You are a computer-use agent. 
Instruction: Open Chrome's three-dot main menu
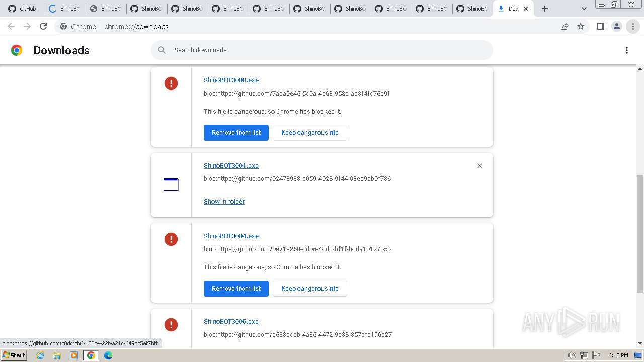pyautogui.click(x=633, y=26)
